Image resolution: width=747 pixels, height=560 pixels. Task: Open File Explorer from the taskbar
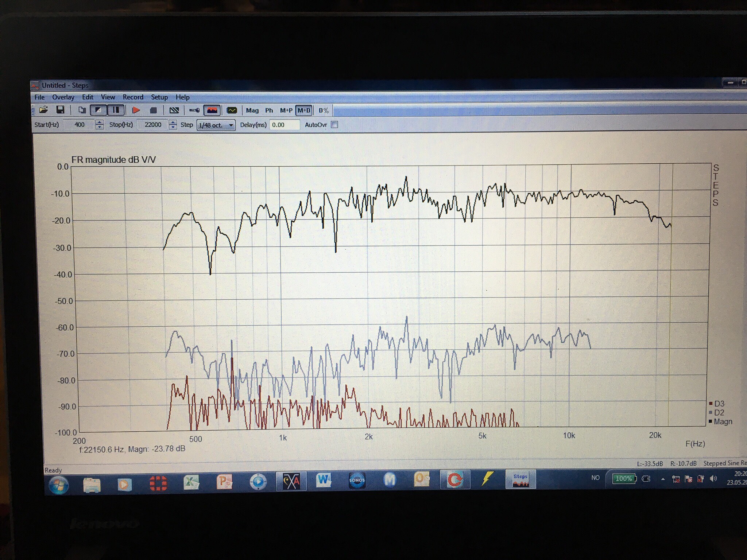point(92,485)
